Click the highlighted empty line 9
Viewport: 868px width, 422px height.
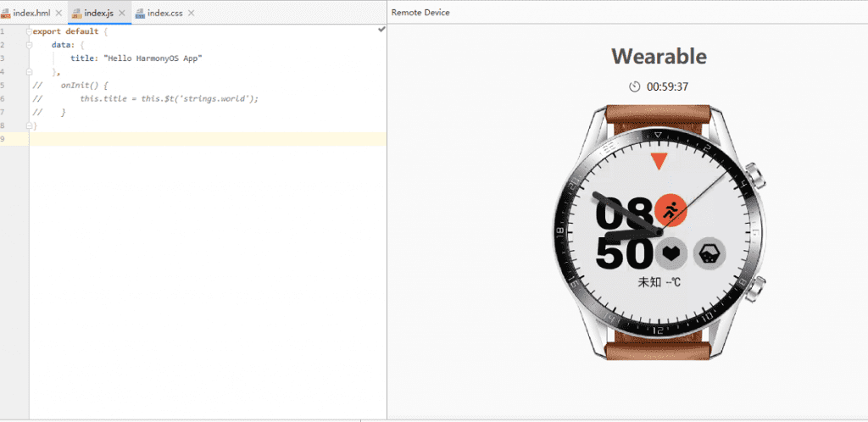tap(208, 139)
